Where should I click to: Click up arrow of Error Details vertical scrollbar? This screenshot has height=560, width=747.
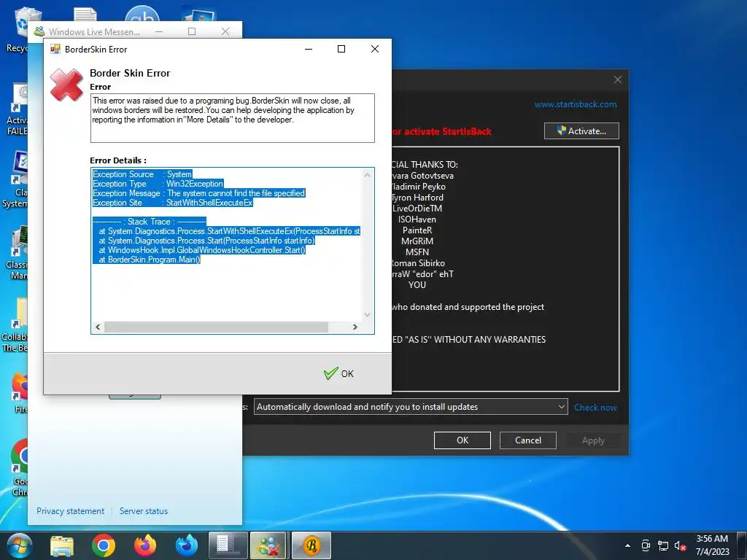[x=368, y=175]
